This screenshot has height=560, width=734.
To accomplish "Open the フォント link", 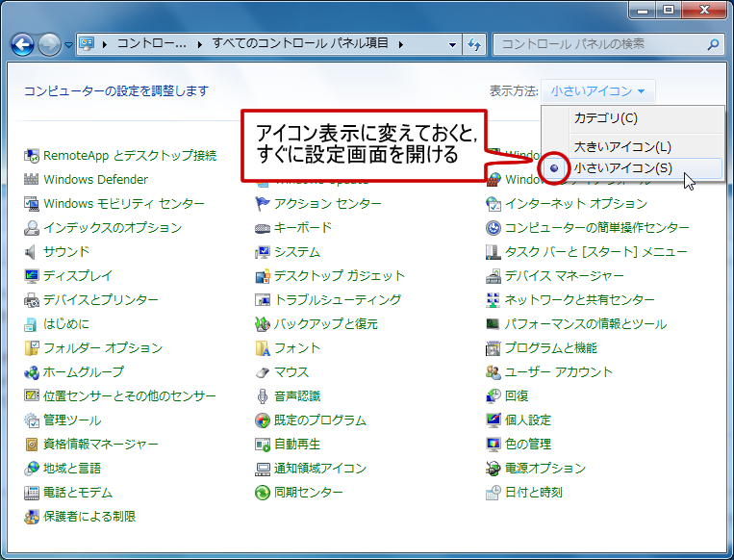I will click(x=297, y=348).
